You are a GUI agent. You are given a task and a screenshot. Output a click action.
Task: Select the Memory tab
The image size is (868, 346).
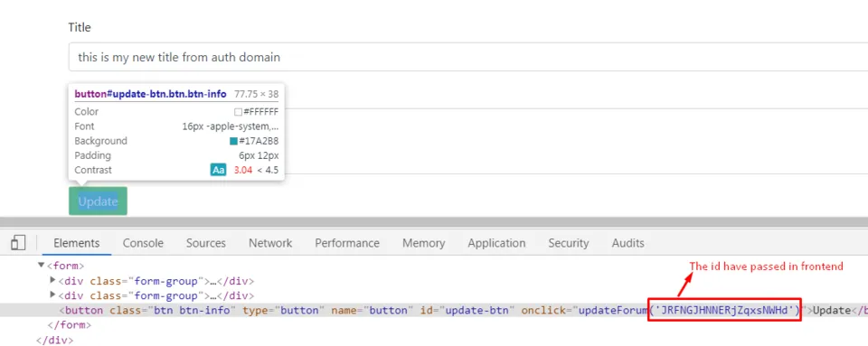423,243
